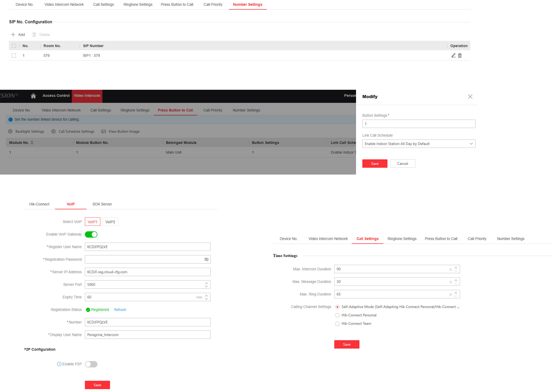The width and height of the screenshot is (552, 392).
Task: Increase the Server Port stepper value
Action: pos(206,283)
